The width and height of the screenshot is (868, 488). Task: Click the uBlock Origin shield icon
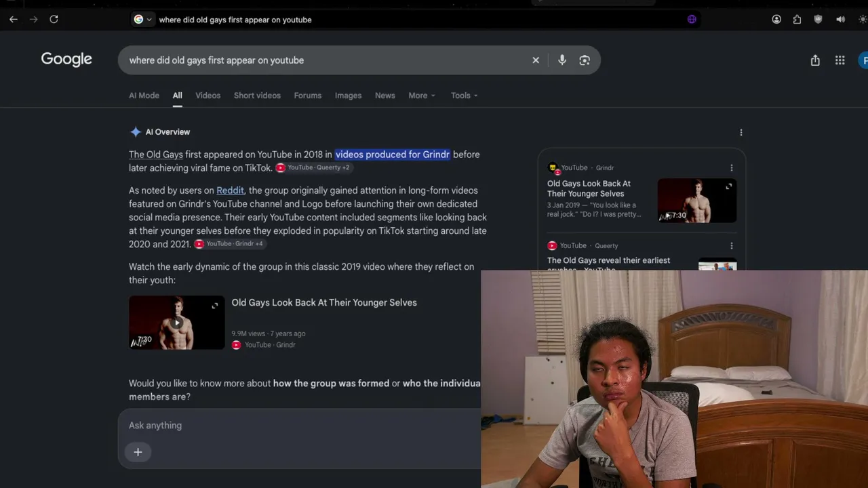818,20
